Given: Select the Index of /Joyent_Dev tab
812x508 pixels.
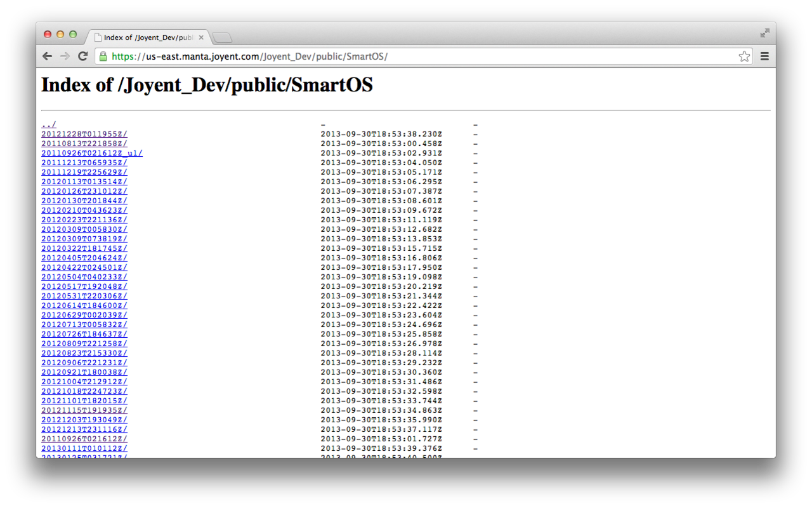Looking at the screenshot, I should click(x=149, y=37).
